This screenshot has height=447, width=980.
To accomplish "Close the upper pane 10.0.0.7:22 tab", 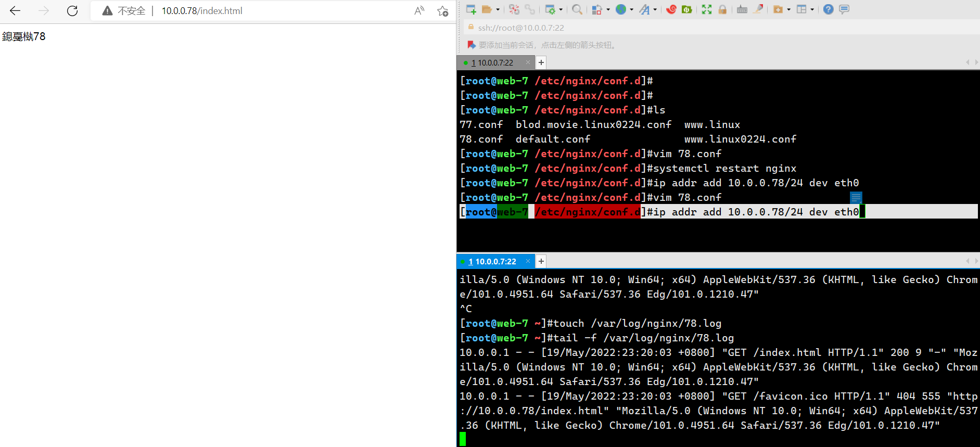I will click(x=528, y=62).
